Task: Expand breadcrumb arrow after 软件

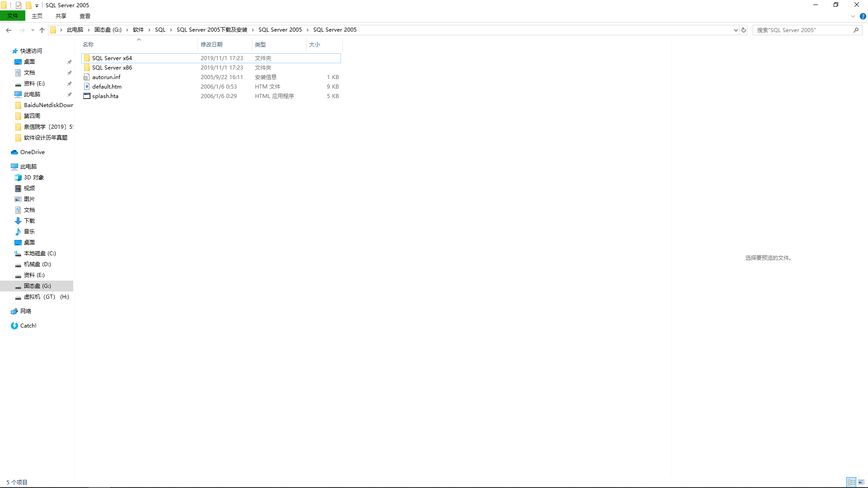Action: 149,30
